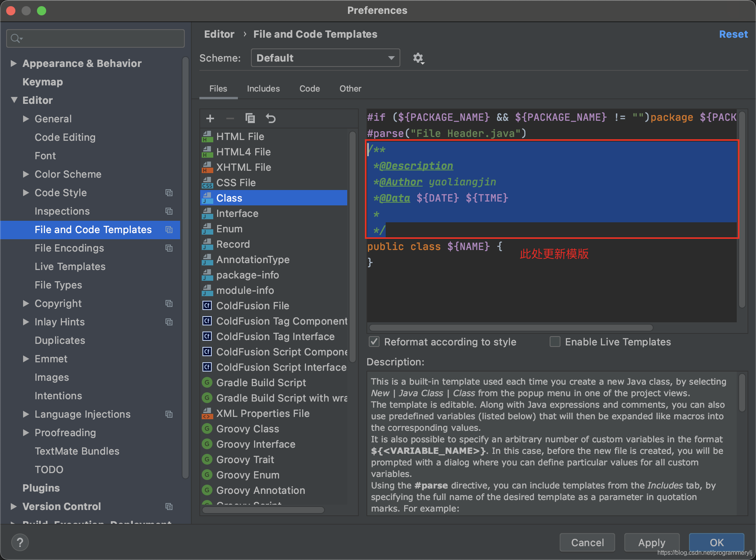Image resolution: width=756 pixels, height=560 pixels.
Task: Click the copy template icon
Action: pyautogui.click(x=250, y=118)
